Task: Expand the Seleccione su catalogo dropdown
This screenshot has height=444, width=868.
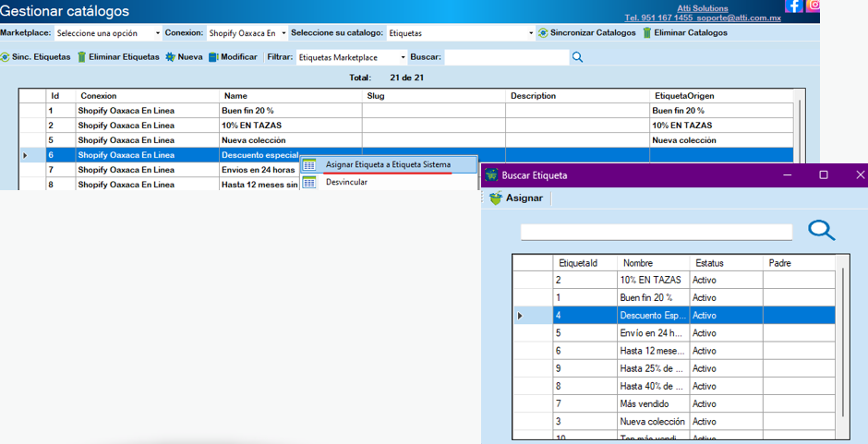Action: 460,33
